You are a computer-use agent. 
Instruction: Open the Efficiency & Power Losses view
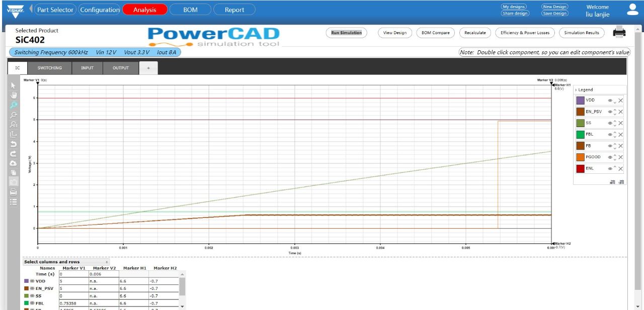(524, 32)
